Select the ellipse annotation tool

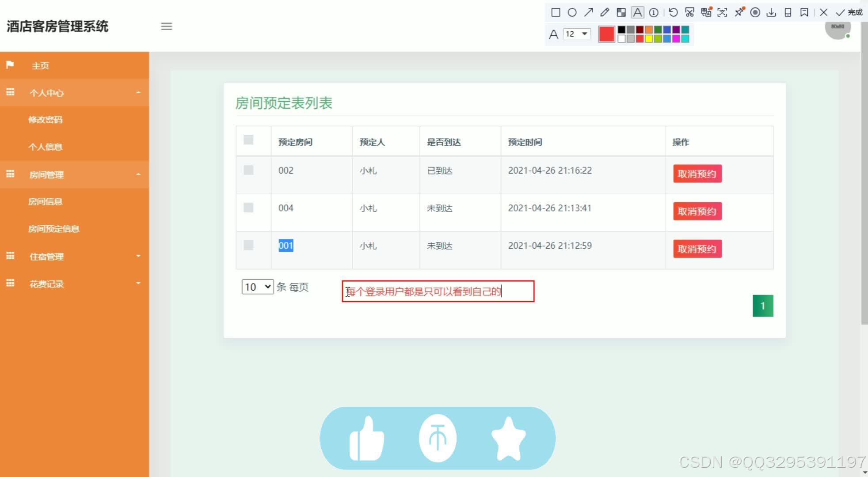pos(572,12)
